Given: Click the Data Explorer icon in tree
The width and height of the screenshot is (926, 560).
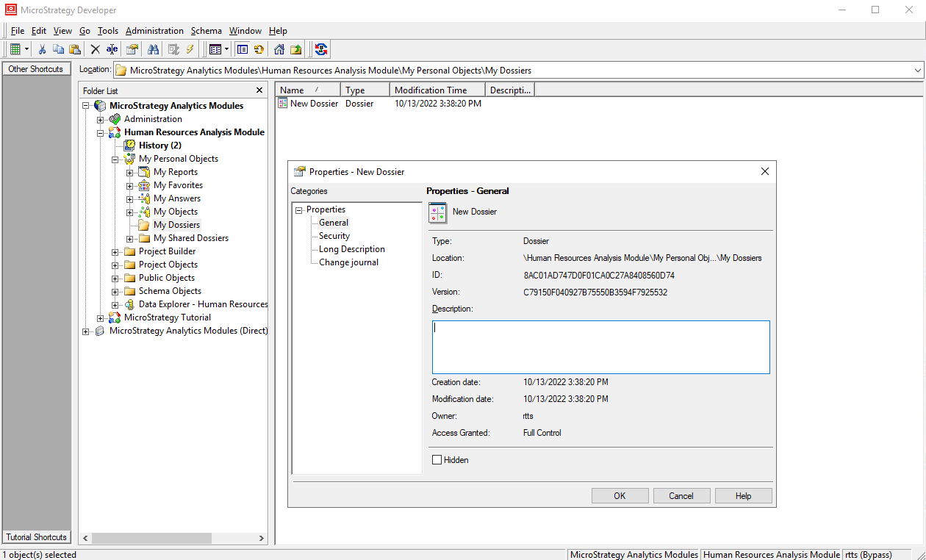Looking at the screenshot, I should [x=129, y=304].
